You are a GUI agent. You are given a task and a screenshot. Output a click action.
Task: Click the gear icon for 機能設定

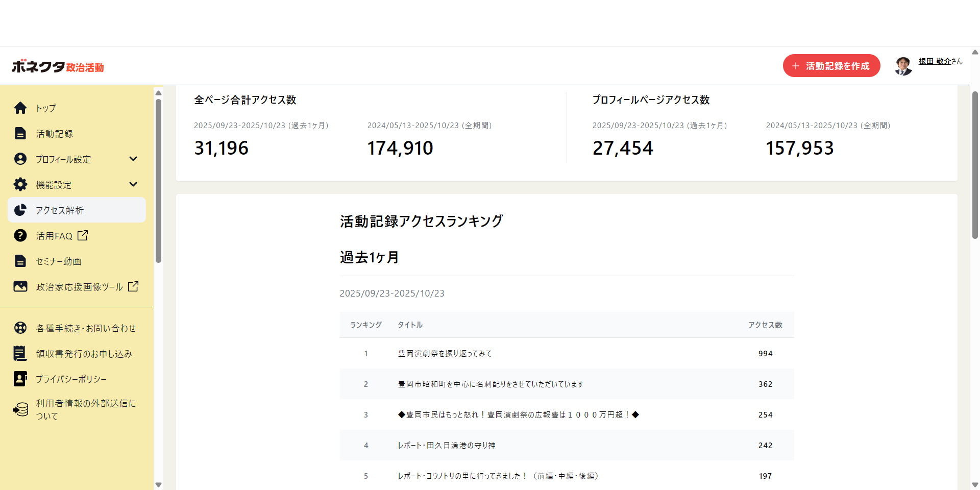(x=20, y=185)
